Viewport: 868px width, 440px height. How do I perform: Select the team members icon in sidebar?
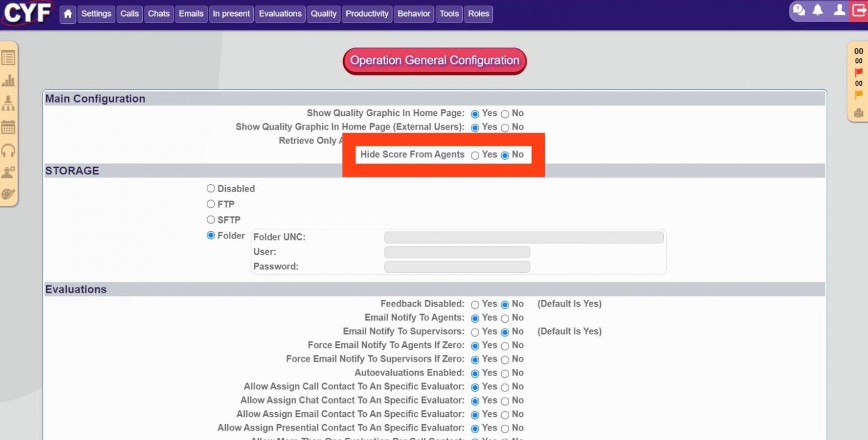8,103
